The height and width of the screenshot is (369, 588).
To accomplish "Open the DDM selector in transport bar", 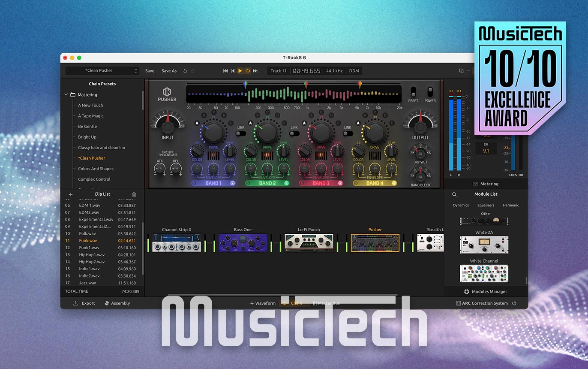I will tap(354, 71).
